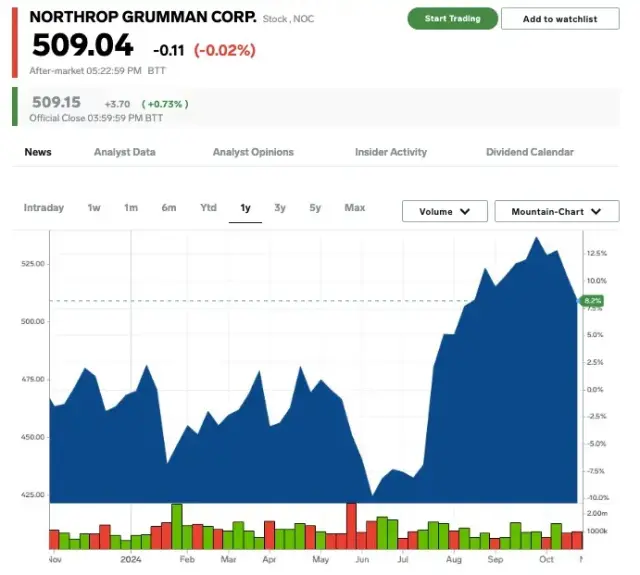This screenshot has height=575, width=640.
Task: Select the Intraday time range
Action: 44,208
